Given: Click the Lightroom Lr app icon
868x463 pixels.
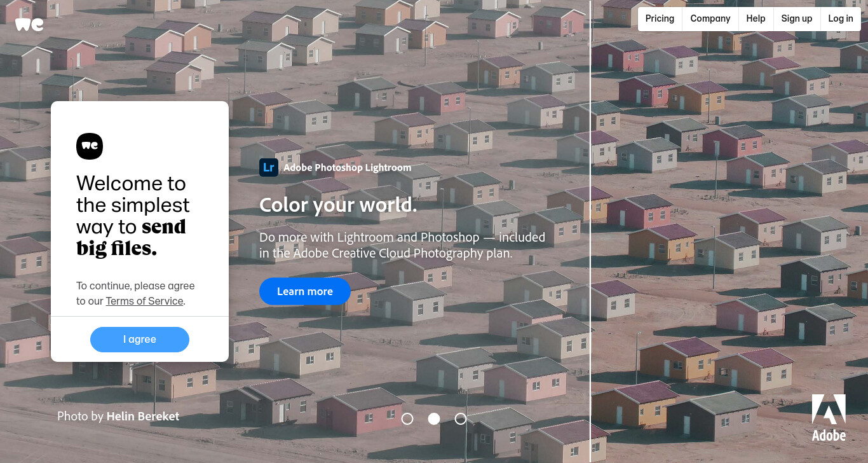Looking at the screenshot, I should [x=269, y=167].
